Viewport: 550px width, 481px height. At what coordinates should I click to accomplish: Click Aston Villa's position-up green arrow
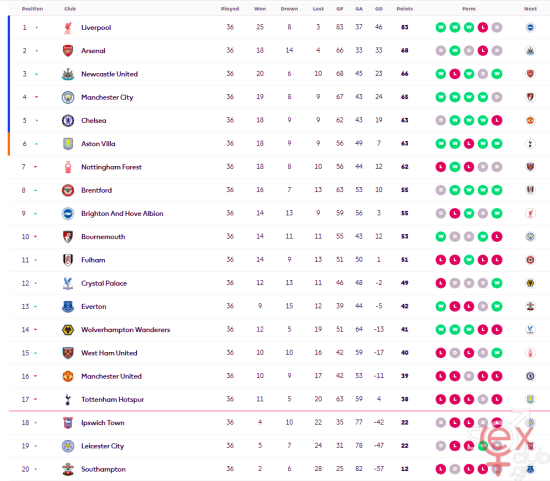[36, 144]
